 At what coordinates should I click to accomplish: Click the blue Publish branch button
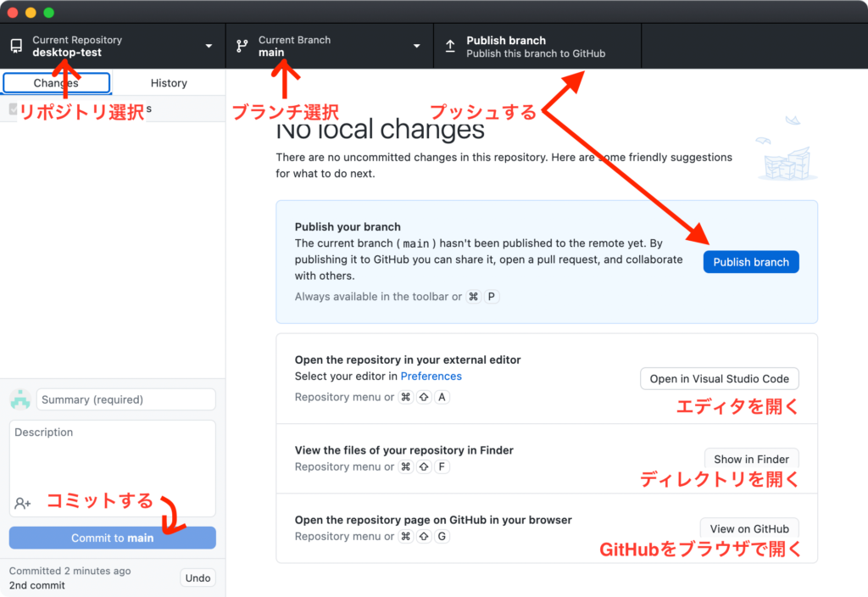pyautogui.click(x=751, y=262)
